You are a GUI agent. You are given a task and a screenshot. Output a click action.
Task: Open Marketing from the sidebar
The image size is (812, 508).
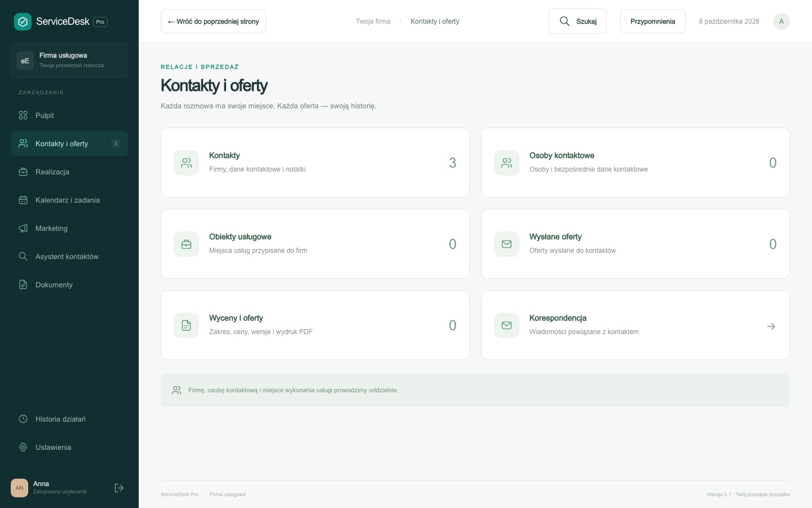[x=69, y=228]
